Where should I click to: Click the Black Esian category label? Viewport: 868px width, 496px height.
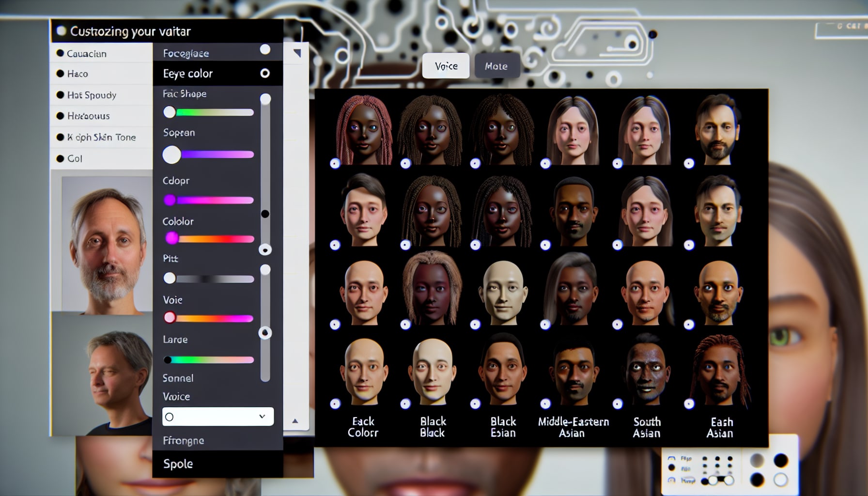tap(502, 427)
